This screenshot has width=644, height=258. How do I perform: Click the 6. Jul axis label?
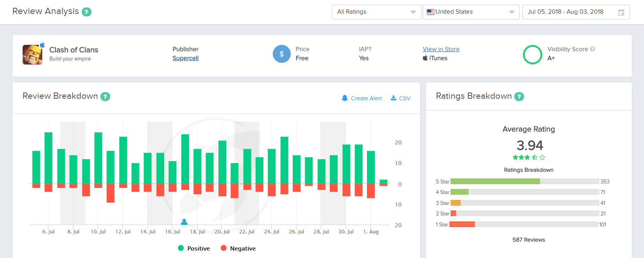(x=48, y=232)
